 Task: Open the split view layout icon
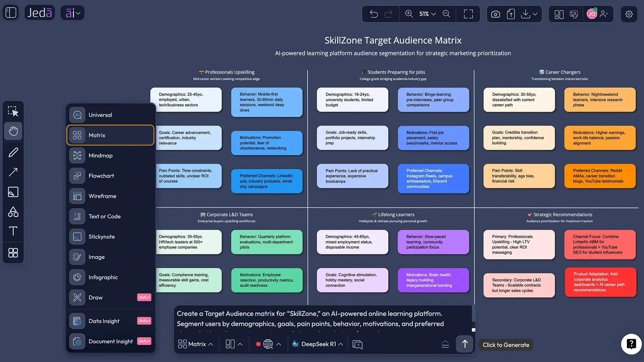[x=559, y=14]
